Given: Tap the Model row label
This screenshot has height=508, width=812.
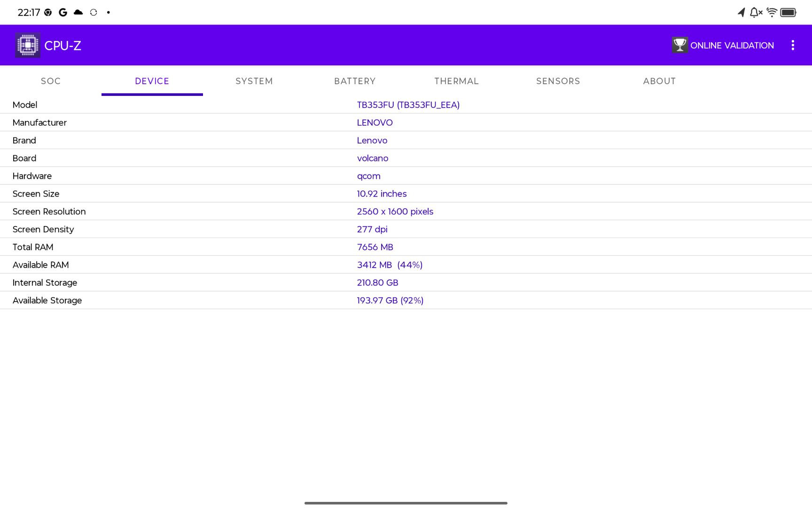Looking at the screenshot, I should (x=25, y=105).
